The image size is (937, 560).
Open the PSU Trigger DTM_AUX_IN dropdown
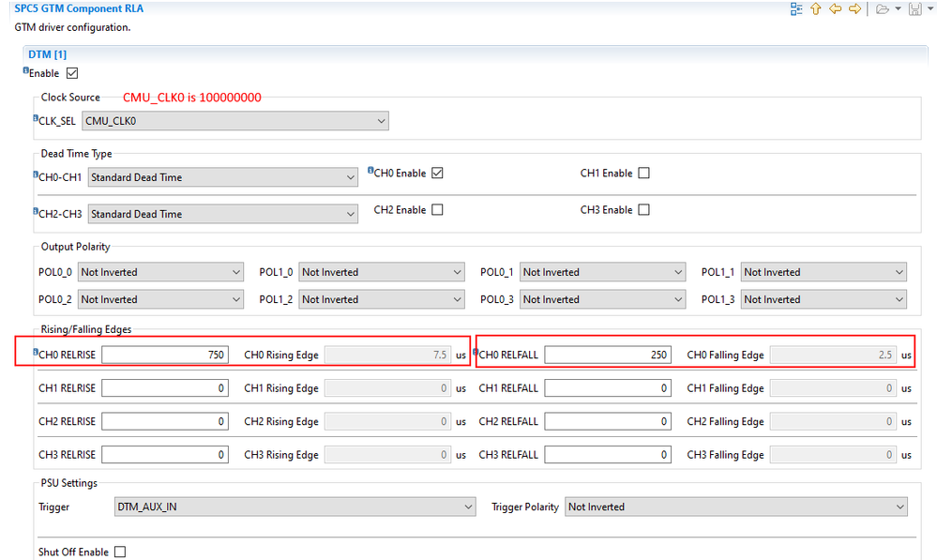coord(295,507)
